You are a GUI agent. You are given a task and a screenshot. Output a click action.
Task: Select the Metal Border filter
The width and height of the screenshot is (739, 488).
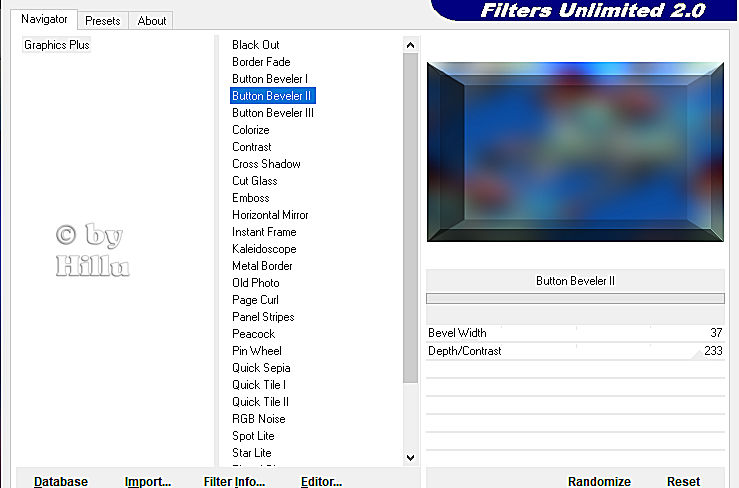262,265
